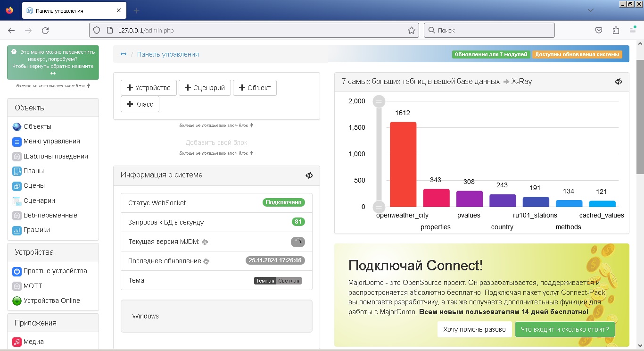The height and width of the screenshot is (351, 644).
Task: Click the 25.11.2024 17:26:46 timestamp
Action: click(x=275, y=260)
